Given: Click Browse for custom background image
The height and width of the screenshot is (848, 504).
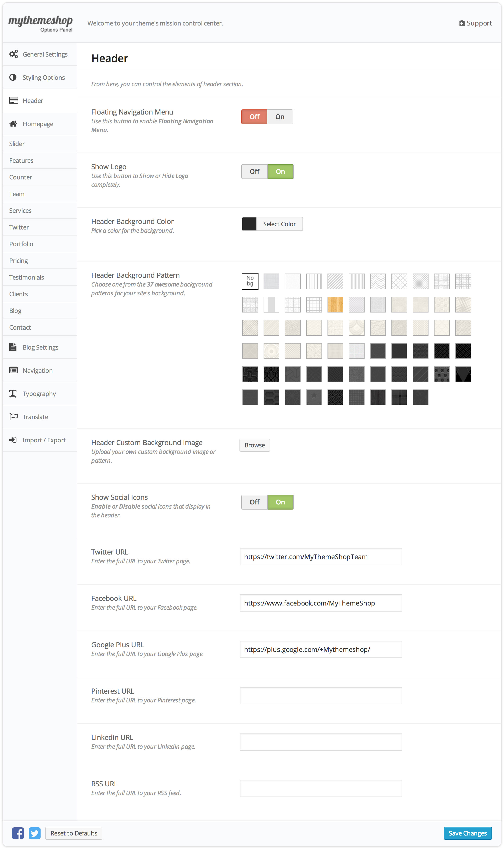Looking at the screenshot, I should [254, 445].
